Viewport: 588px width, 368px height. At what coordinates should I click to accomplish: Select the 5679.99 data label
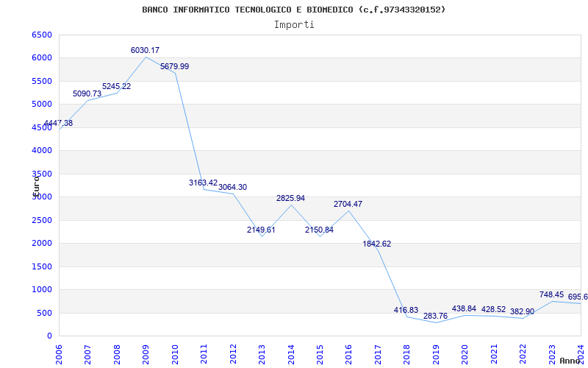click(x=174, y=66)
